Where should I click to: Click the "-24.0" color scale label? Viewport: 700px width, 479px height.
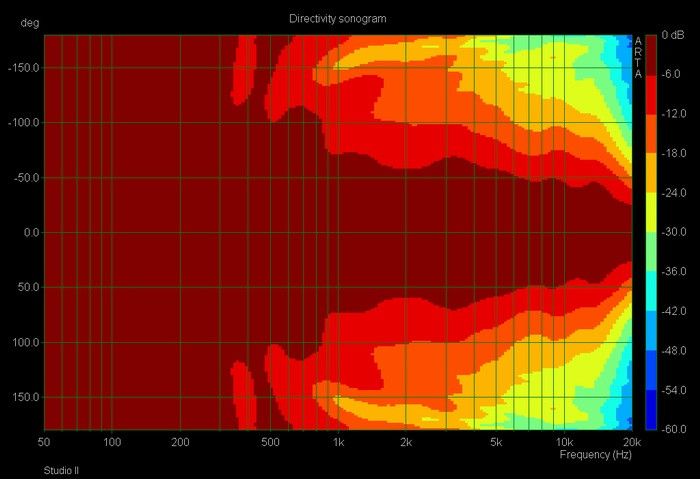673,193
